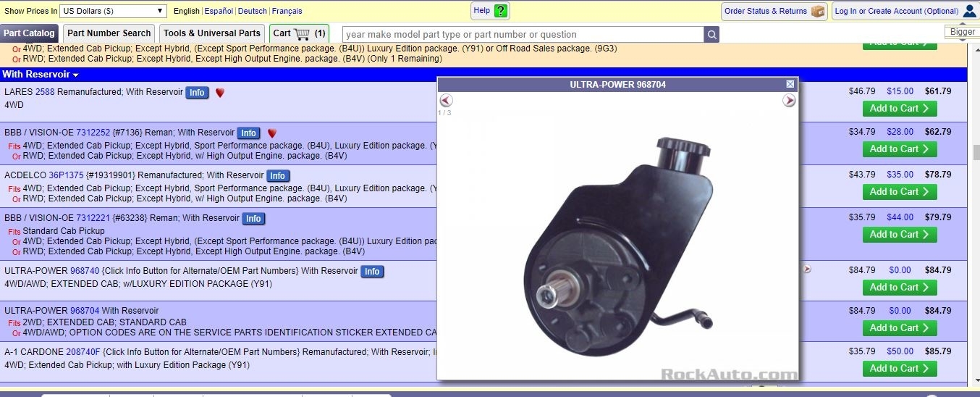Click the heart icon next to BBB 7312252

point(272,133)
